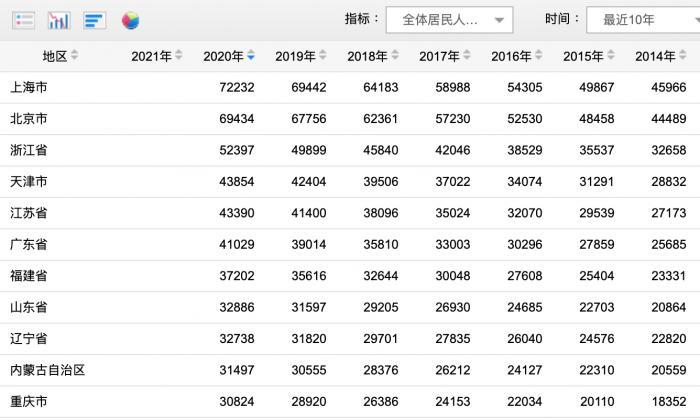Switch to pie chart view

[x=130, y=21]
